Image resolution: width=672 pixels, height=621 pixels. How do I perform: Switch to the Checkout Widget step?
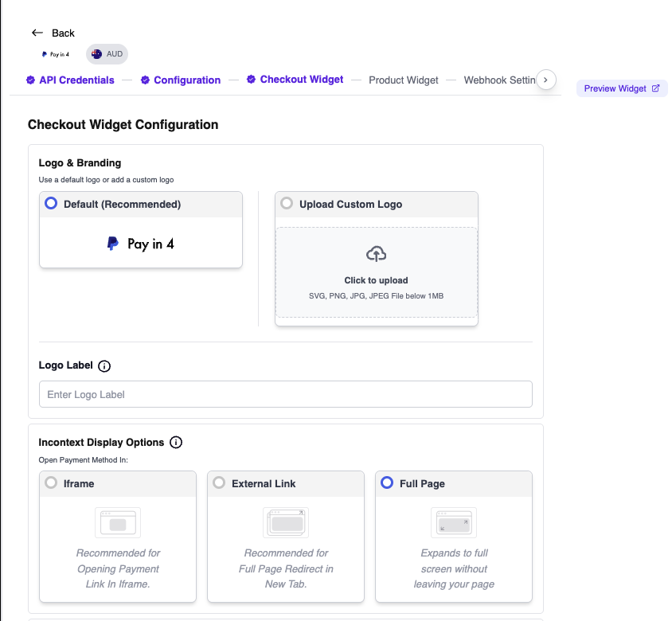point(301,80)
